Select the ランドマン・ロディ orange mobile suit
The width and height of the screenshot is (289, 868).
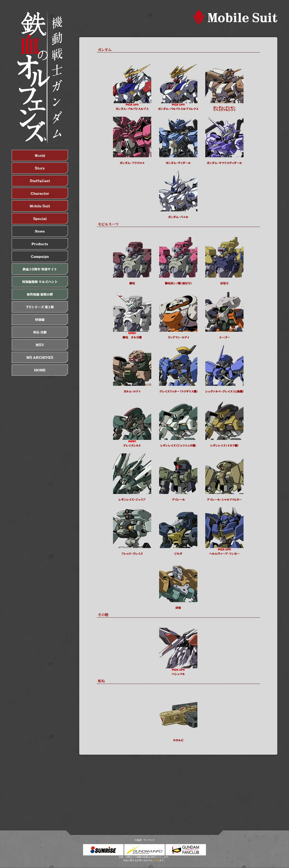pyautogui.click(x=178, y=312)
